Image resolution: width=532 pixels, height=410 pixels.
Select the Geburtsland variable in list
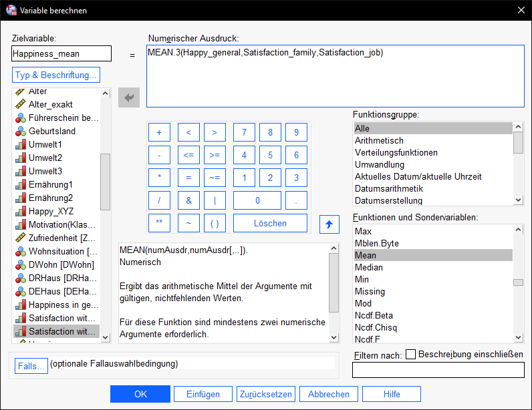56,132
